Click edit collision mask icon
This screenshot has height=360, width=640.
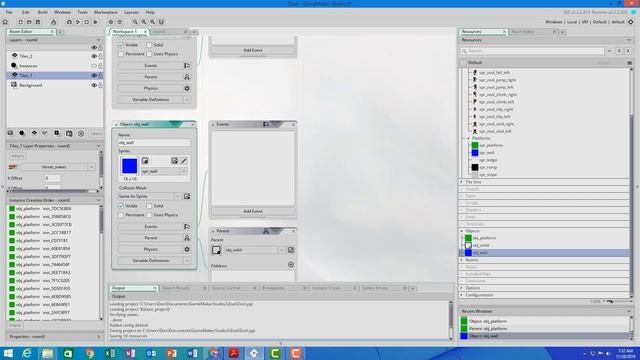[187, 196]
